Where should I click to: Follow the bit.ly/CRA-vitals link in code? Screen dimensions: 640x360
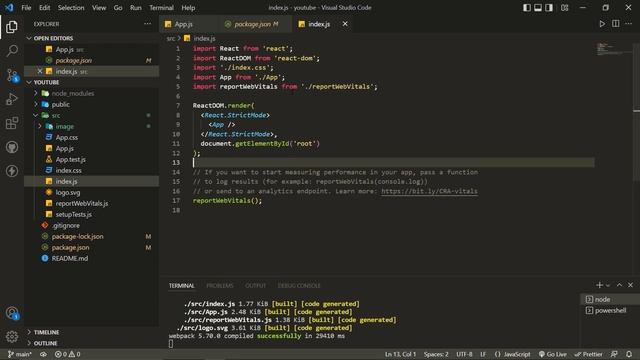click(429, 191)
